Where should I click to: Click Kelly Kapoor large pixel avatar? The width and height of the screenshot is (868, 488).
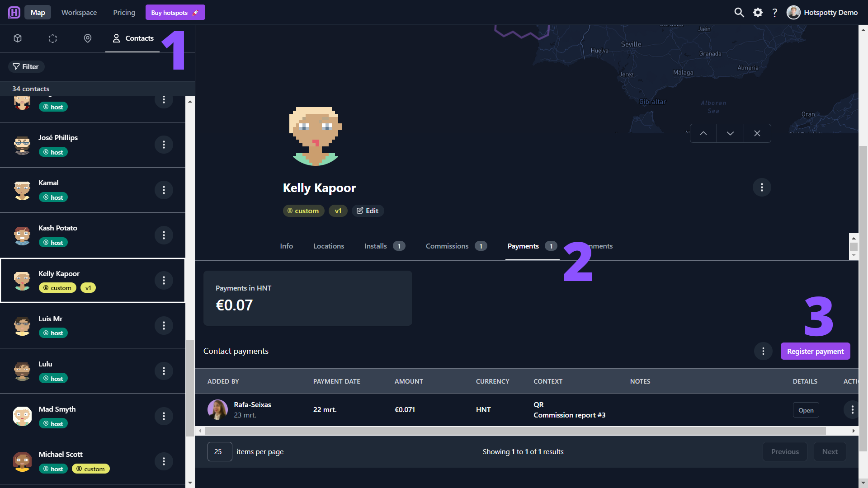315,136
